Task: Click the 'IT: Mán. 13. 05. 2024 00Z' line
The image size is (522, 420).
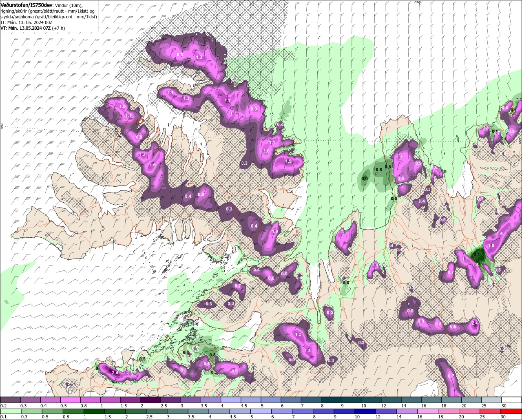Action: click(27, 22)
